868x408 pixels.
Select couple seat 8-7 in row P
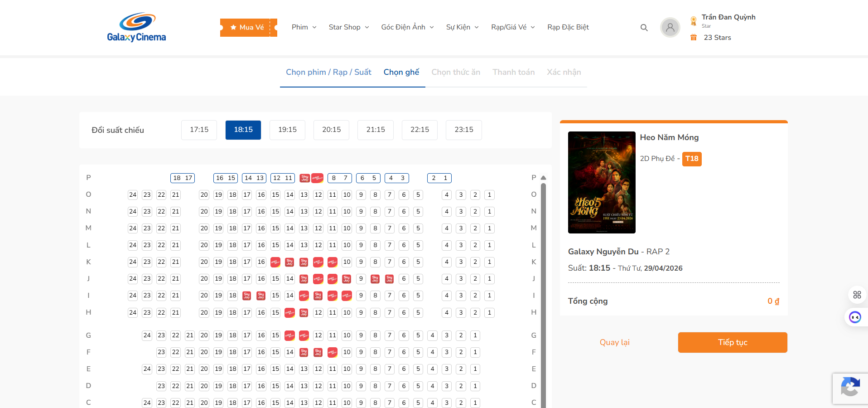(x=340, y=178)
